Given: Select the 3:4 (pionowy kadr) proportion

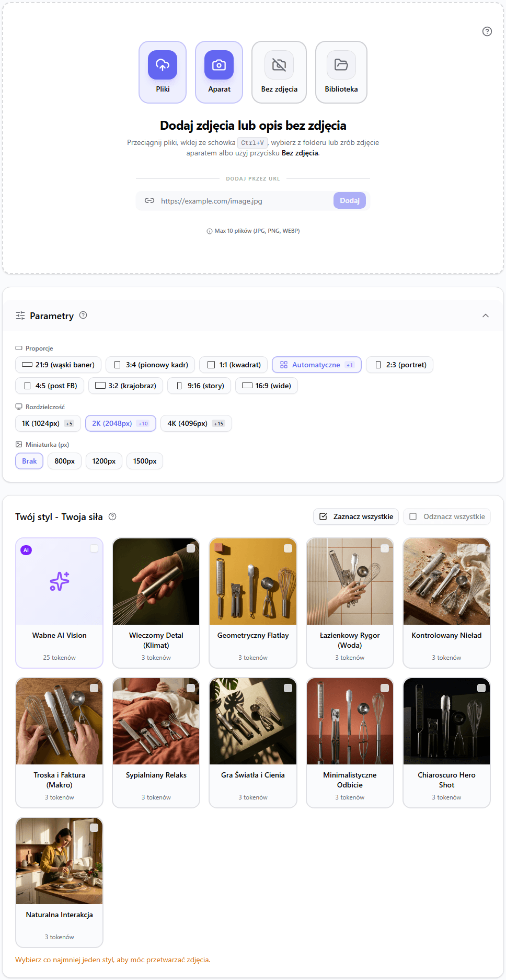Looking at the screenshot, I should click(x=151, y=365).
